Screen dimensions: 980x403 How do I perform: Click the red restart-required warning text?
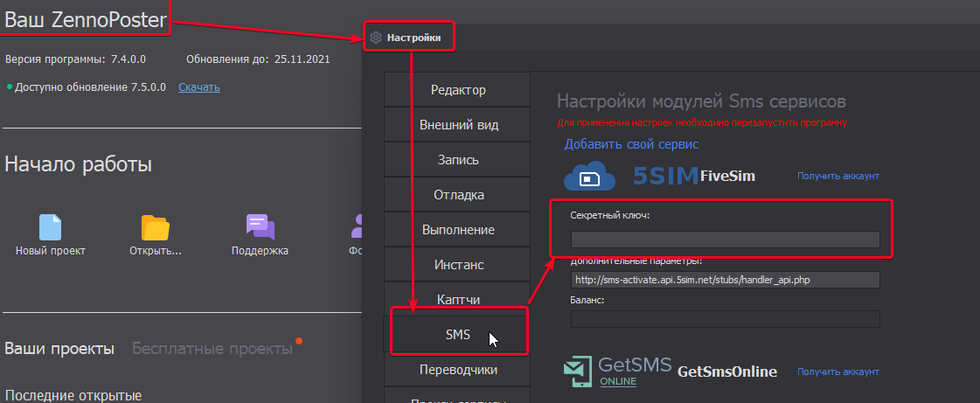702,123
